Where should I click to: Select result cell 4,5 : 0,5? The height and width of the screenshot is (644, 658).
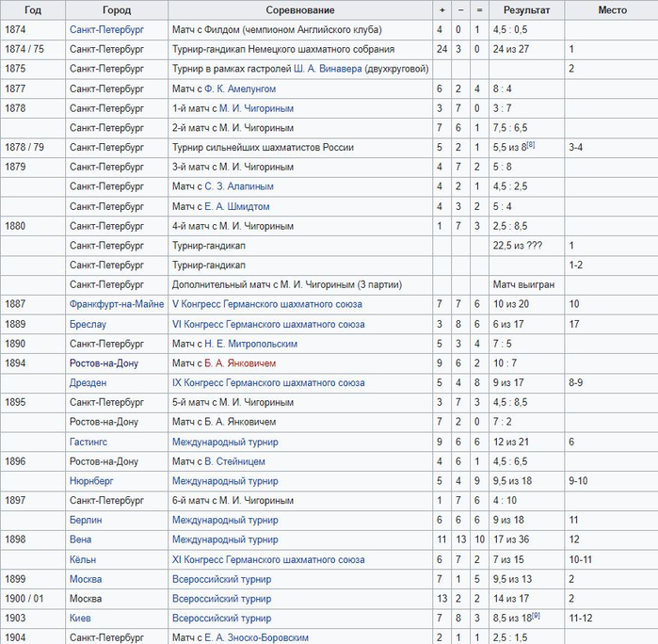[x=526, y=30]
